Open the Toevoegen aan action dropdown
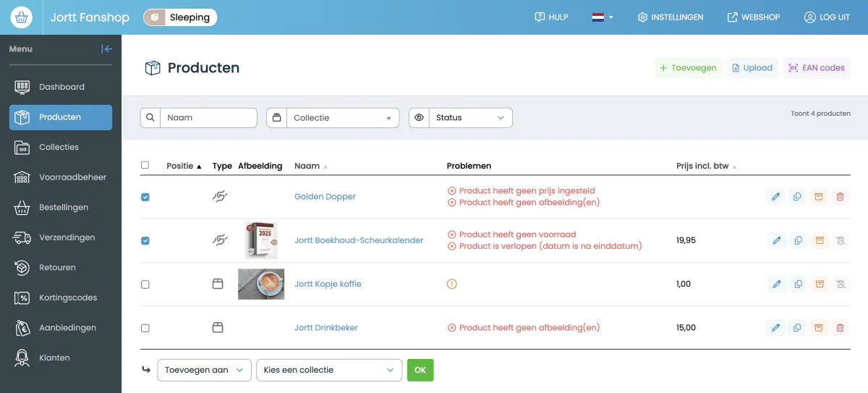The width and height of the screenshot is (868, 393). click(x=204, y=370)
